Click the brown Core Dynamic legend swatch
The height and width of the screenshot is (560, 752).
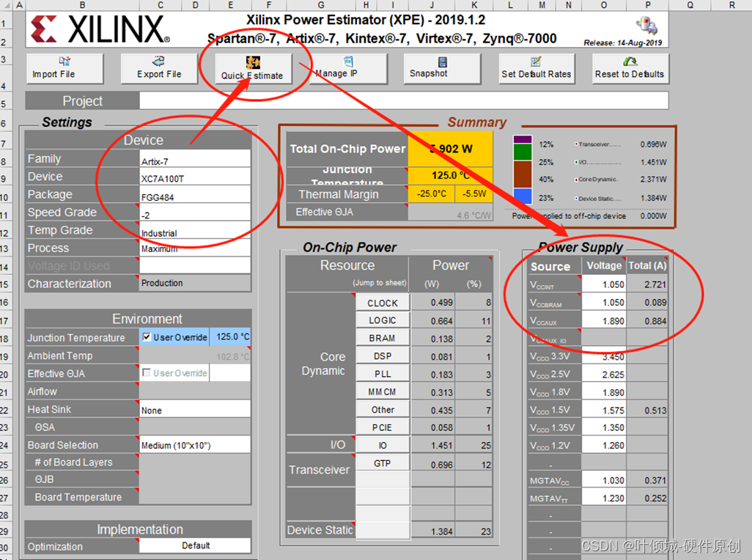coord(523,174)
